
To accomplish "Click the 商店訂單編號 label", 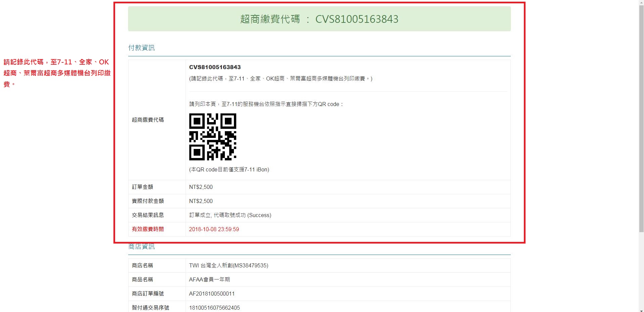I will 148,294.
